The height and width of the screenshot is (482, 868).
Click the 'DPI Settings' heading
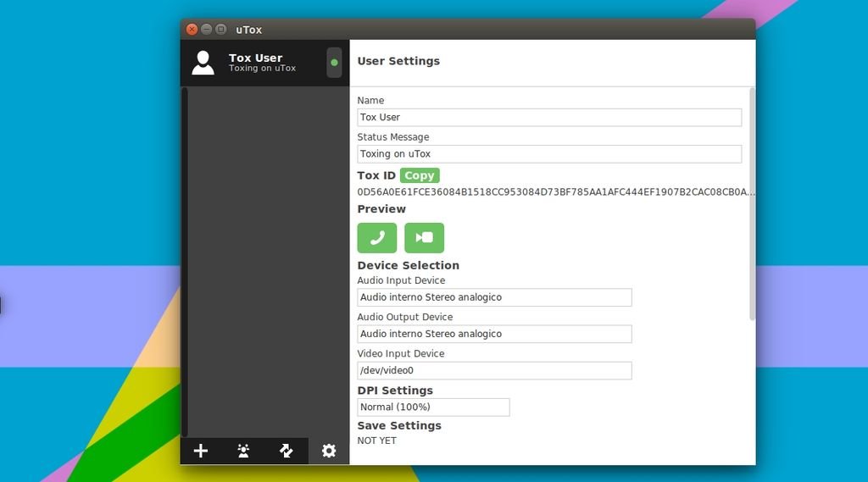[395, 391]
